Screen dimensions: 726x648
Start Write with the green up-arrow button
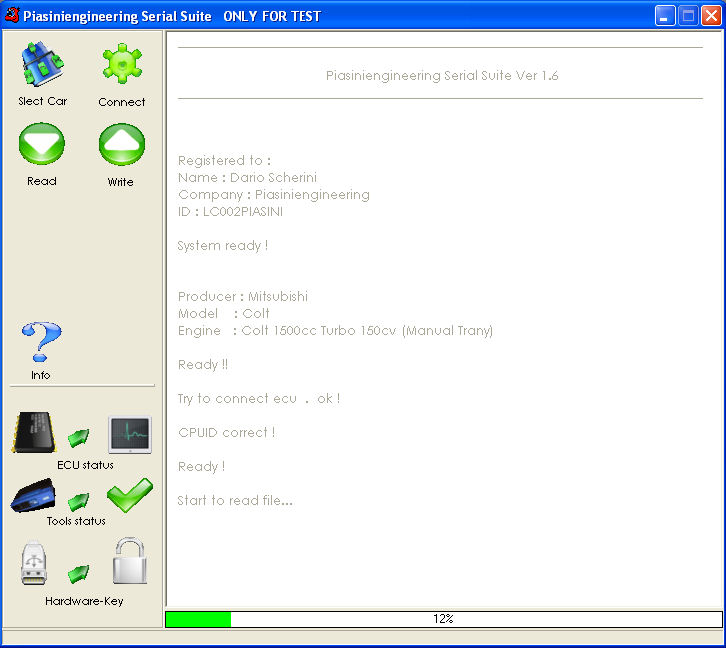[x=122, y=144]
